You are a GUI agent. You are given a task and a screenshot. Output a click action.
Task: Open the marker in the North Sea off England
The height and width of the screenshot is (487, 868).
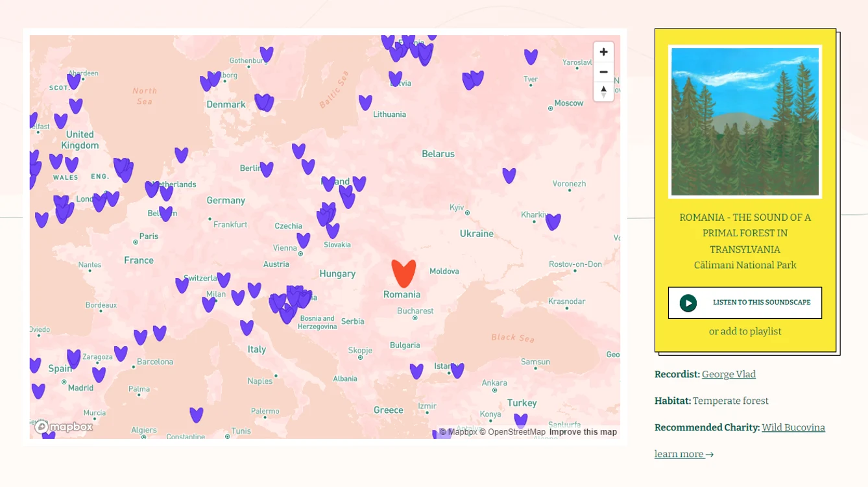pyautogui.click(x=181, y=155)
